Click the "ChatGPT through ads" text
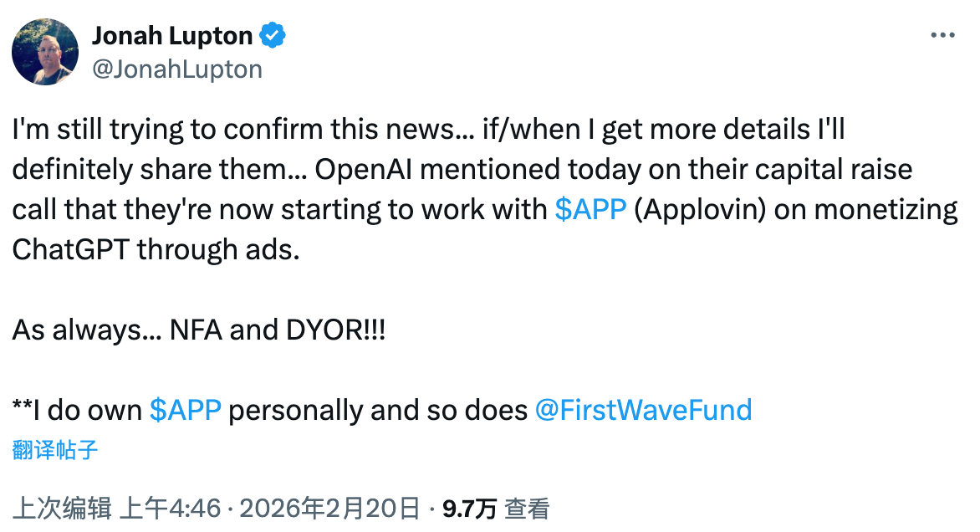Viewport: 980px width, 532px height. (x=155, y=249)
